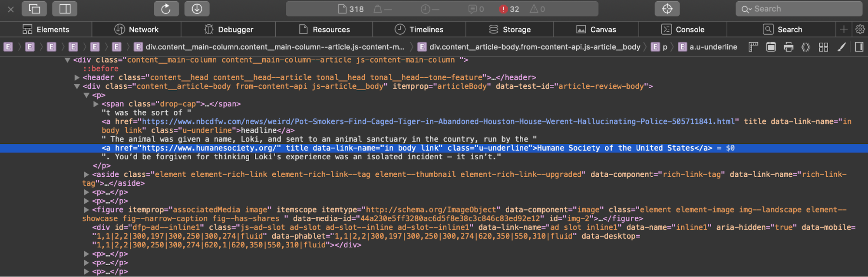Open the Console tab
The width and height of the screenshot is (868, 277).
point(683,29)
